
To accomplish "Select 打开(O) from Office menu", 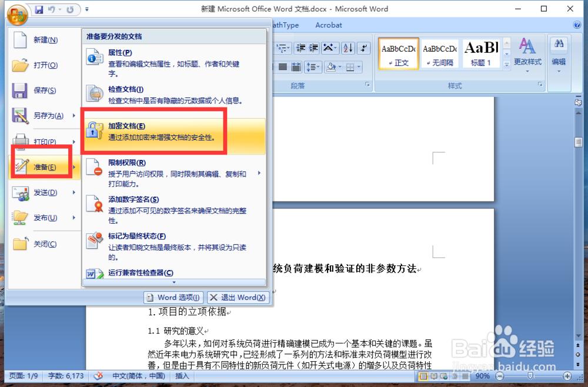I will pyautogui.click(x=45, y=65).
